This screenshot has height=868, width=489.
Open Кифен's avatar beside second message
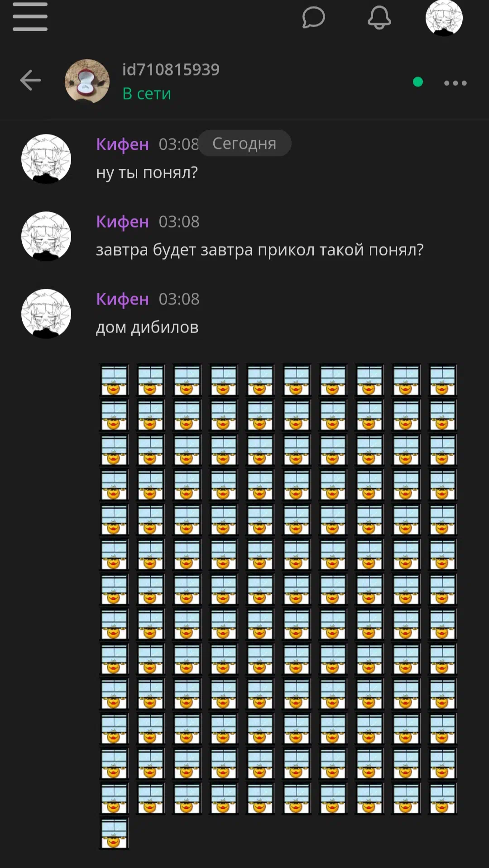pyautogui.click(x=46, y=236)
